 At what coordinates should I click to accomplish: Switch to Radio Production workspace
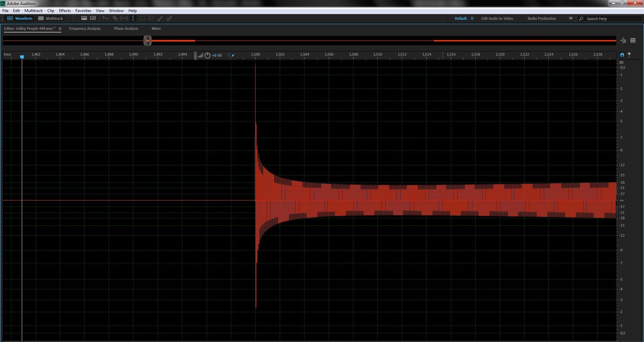(542, 18)
